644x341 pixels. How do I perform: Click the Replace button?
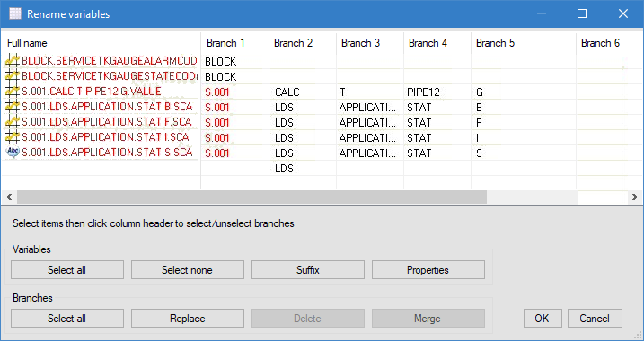click(x=188, y=319)
